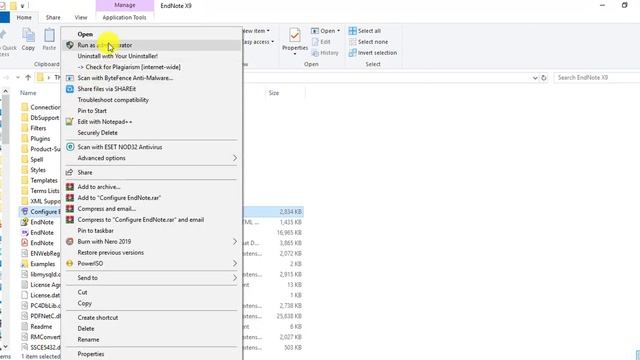
Task: Choose Open in the context menu
Action: pos(85,34)
